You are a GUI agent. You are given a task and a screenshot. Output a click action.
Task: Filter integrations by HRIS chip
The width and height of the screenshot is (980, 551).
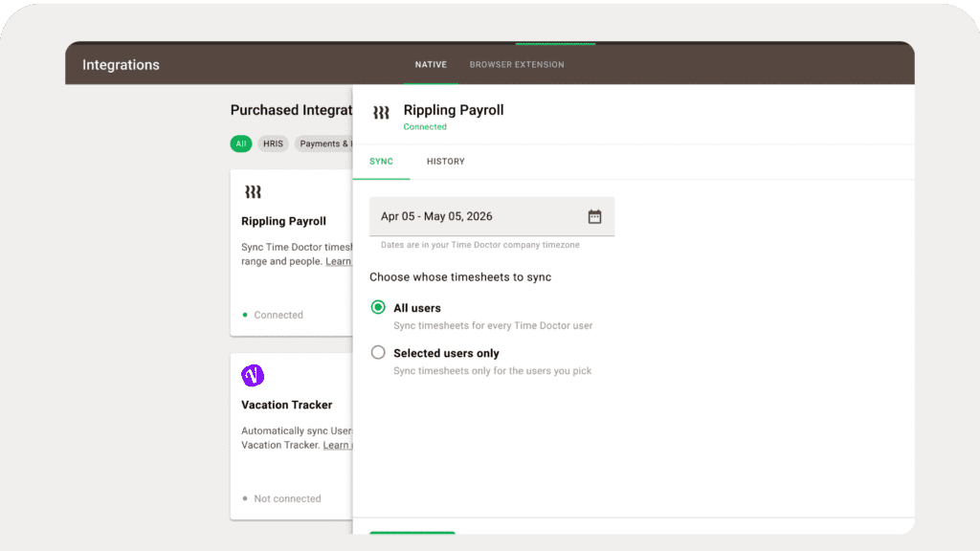(273, 143)
